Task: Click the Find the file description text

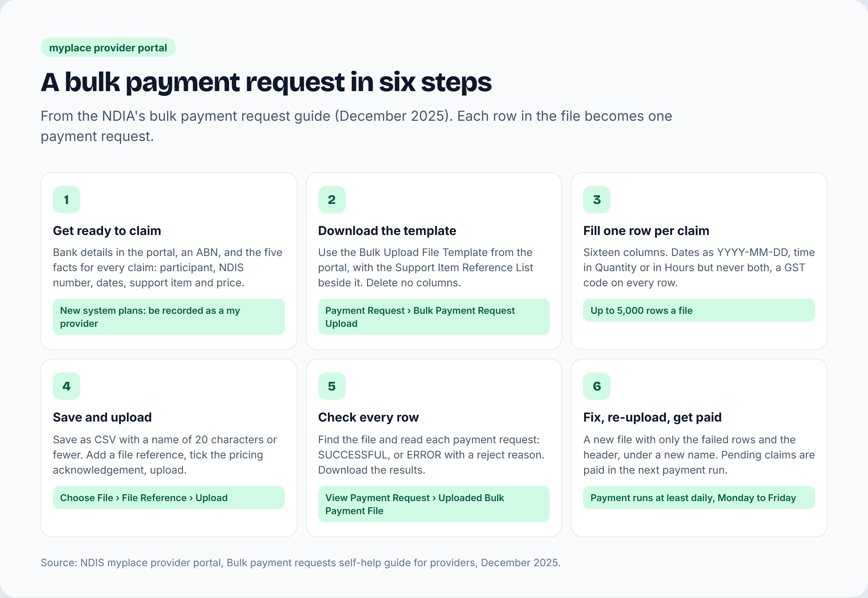Action: 431,455
